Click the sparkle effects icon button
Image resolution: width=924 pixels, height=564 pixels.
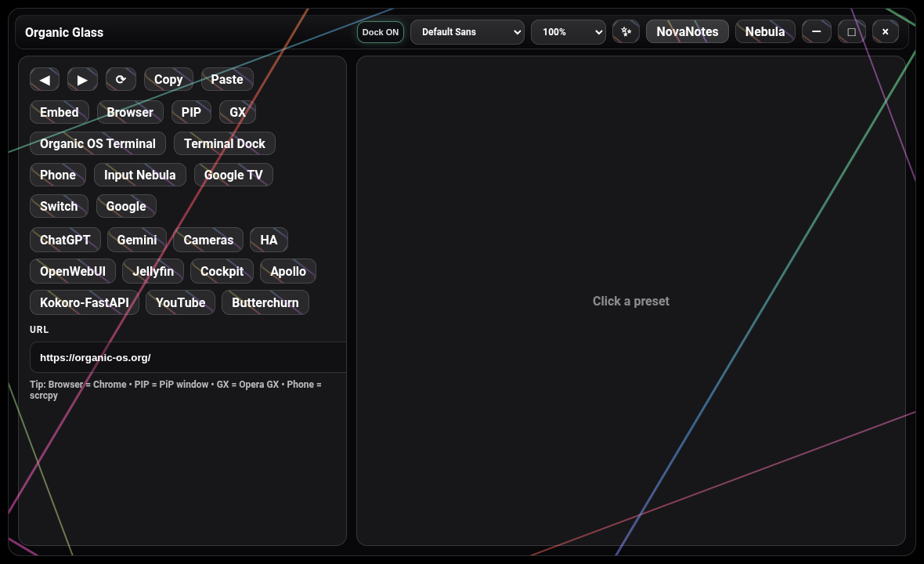pos(626,32)
